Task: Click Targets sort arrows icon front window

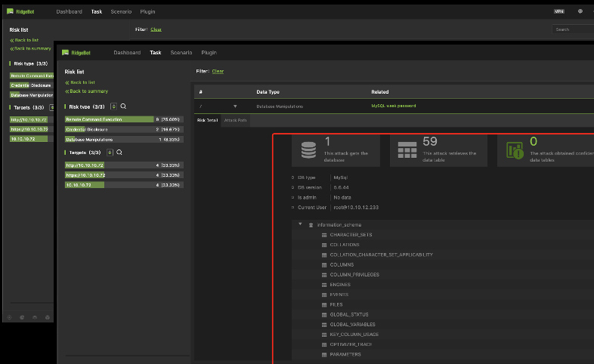Action: (x=110, y=152)
